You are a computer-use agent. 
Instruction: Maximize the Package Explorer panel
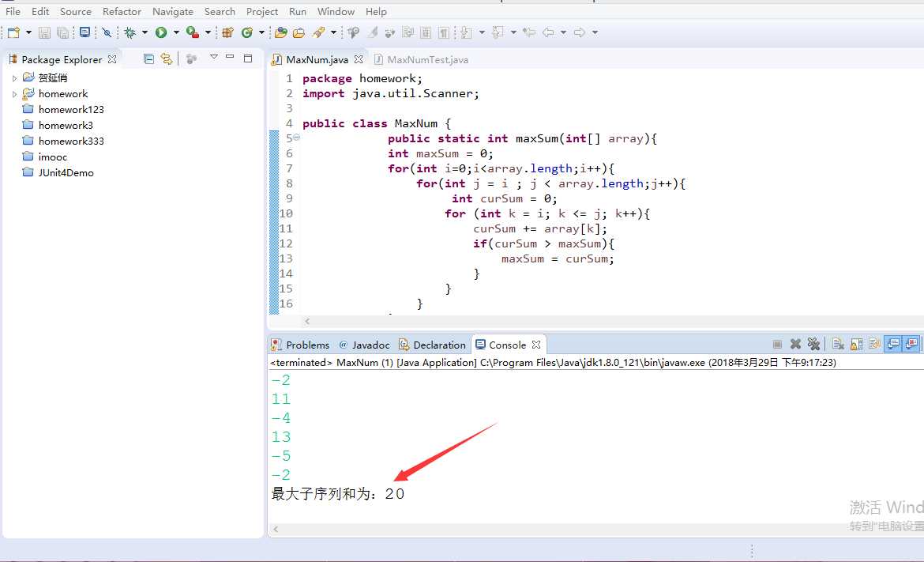[x=248, y=58]
